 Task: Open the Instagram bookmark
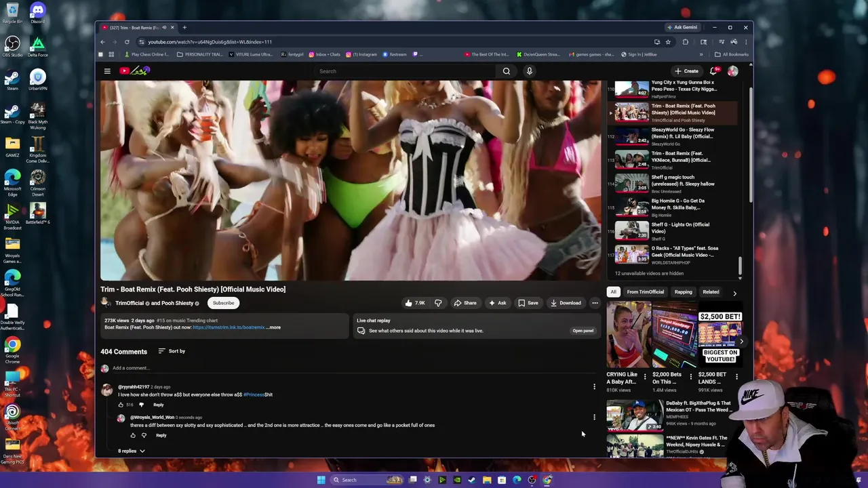361,54
